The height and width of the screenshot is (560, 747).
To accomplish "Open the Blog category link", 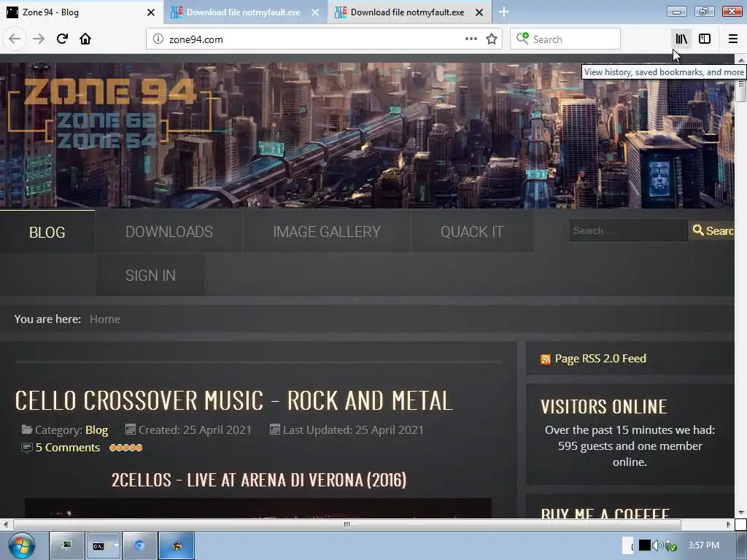I will pos(97,430).
